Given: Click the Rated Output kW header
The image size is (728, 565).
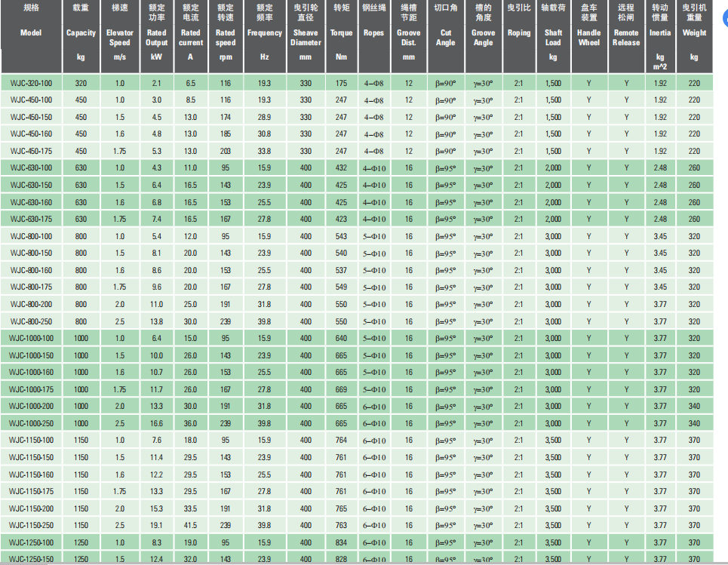Looking at the screenshot, I should (x=156, y=36).
